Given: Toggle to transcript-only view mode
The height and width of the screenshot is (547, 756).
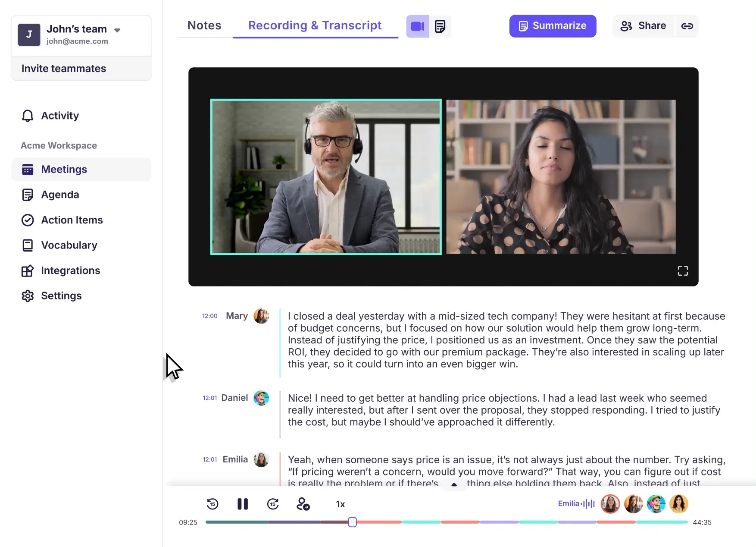Looking at the screenshot, I should pyautogui.click(x=440, y=26).
